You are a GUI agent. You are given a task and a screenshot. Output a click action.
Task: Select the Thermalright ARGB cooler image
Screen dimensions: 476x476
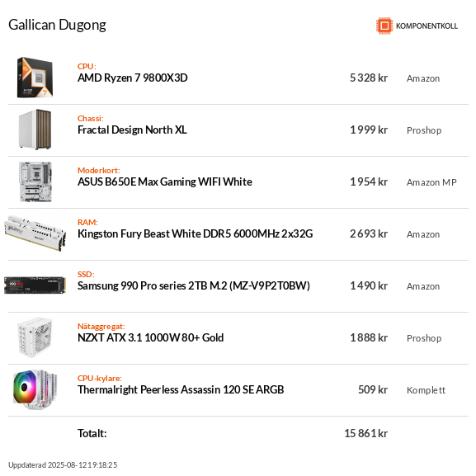35,389
